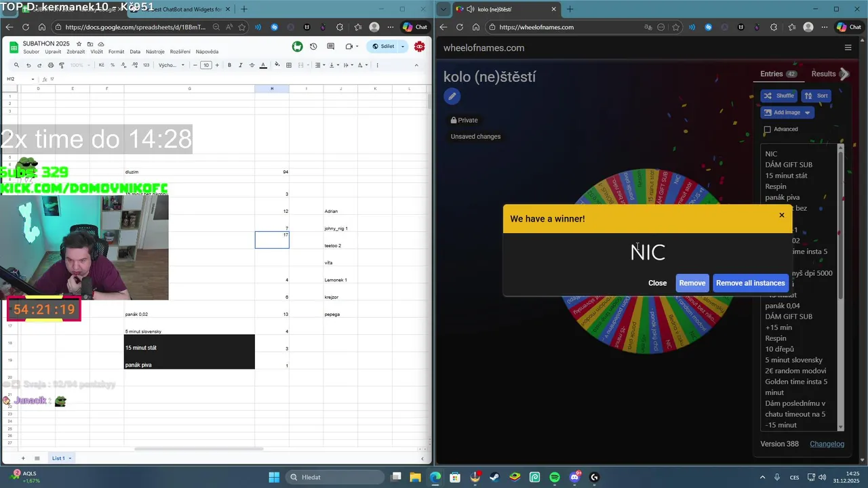
Task: Toggle bold formatting
Action: point(229,65)
